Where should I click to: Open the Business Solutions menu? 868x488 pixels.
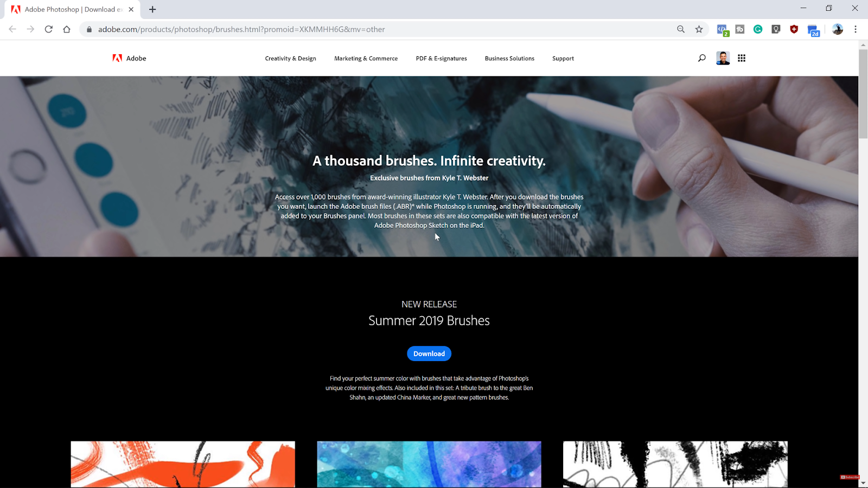(509, 59)
